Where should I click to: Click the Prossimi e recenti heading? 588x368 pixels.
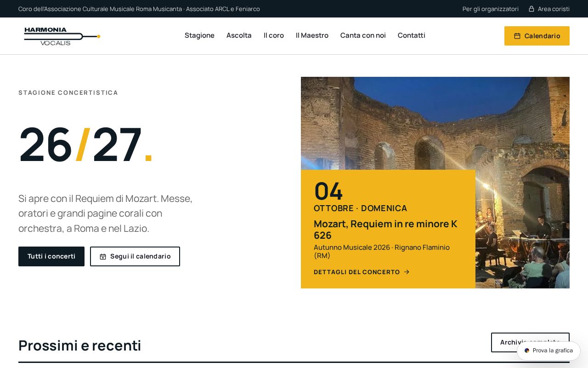tap(80, 345)
